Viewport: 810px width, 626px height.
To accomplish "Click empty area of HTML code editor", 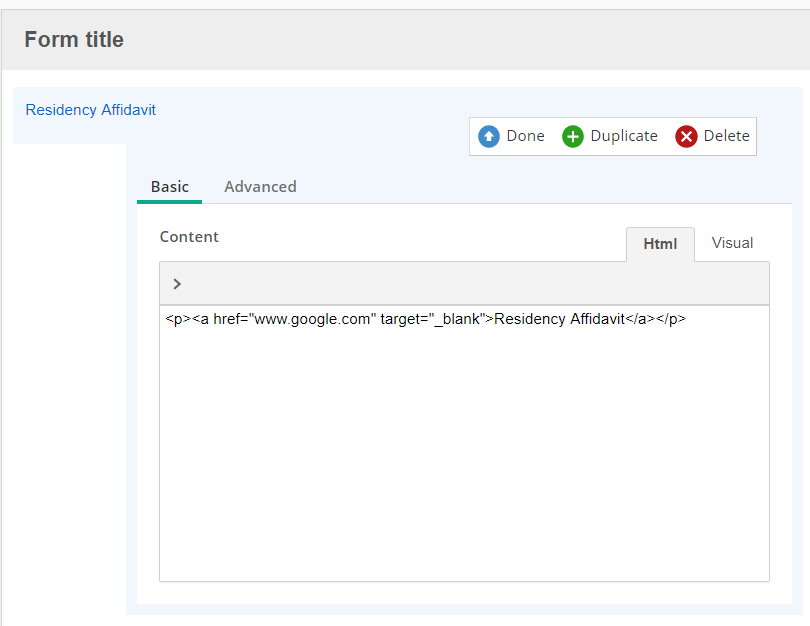I will coord(464,460).
